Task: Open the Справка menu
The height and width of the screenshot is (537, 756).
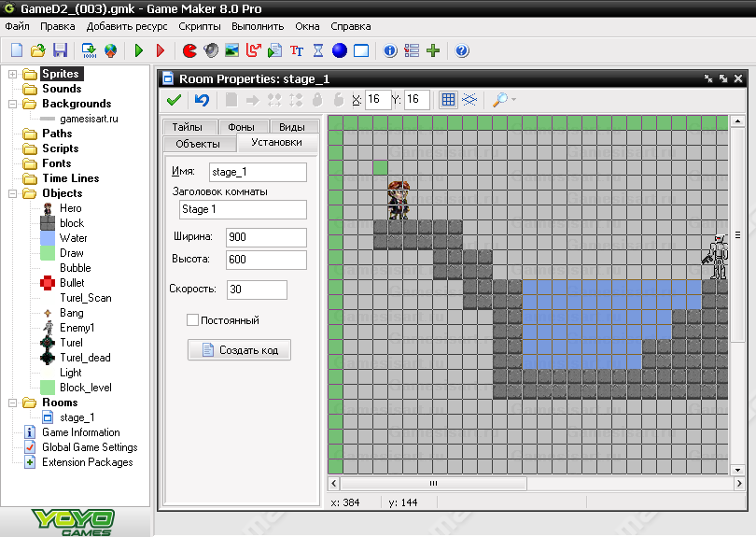Action: tap(351, 26)
